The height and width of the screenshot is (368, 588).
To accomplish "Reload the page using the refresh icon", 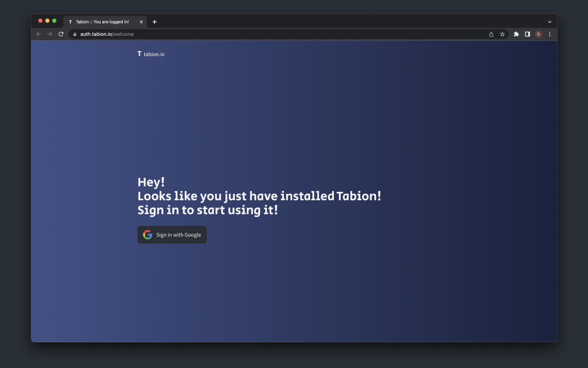I will [x=61, y=34].
